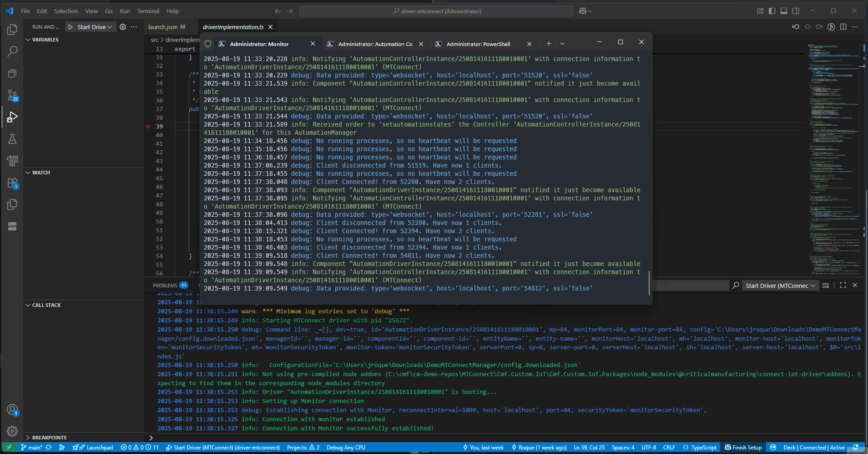The width and height of the screenshot is (868, 454).
Task: Open the Manage gear in activity bar
Action: click(x=12, y=431)
